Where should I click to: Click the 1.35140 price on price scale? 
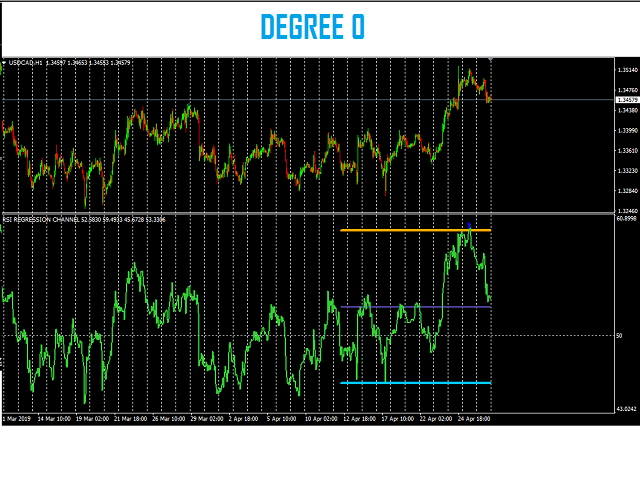pos(627,70)
